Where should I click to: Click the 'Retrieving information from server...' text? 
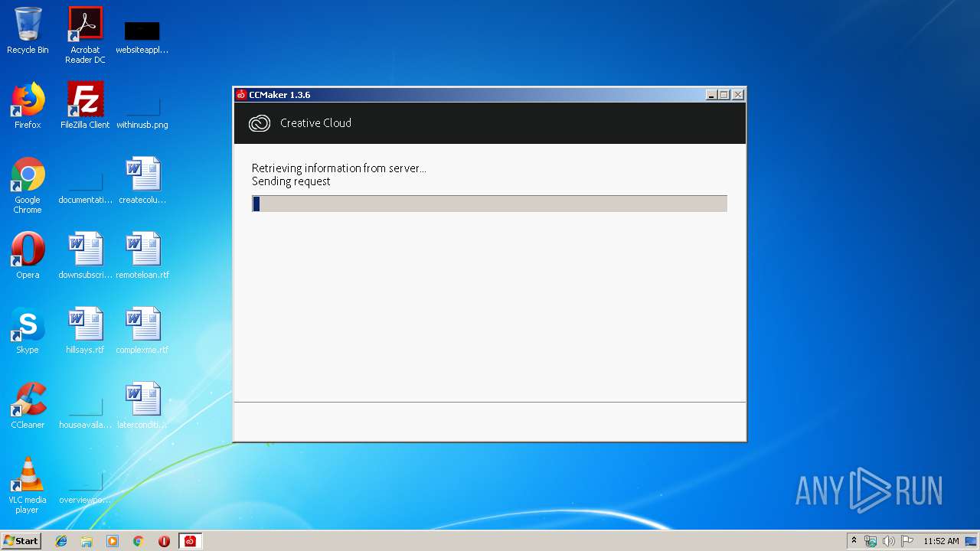(x=339, y=168)
